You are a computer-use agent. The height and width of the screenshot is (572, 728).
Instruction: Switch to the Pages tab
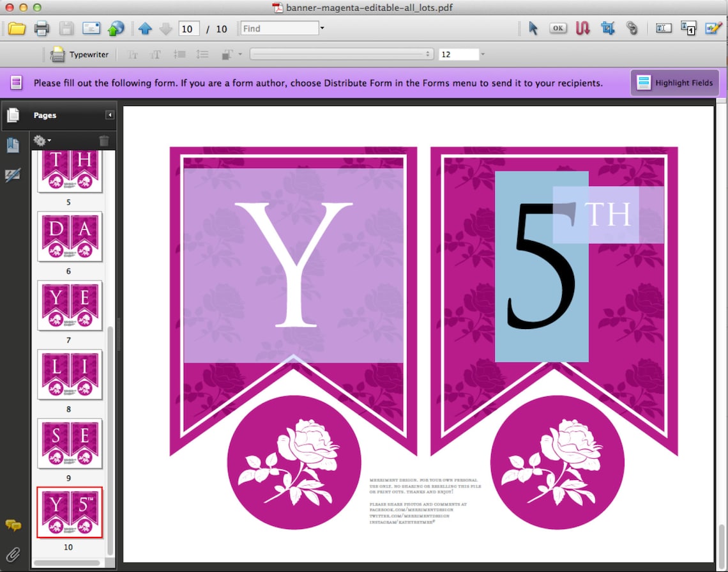click(13, 115)
